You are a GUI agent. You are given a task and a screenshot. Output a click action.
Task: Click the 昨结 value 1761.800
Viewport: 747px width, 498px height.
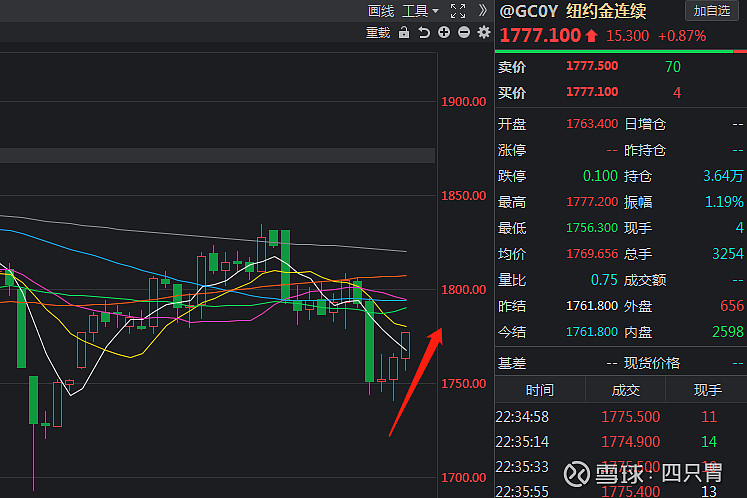click(592, 306)
